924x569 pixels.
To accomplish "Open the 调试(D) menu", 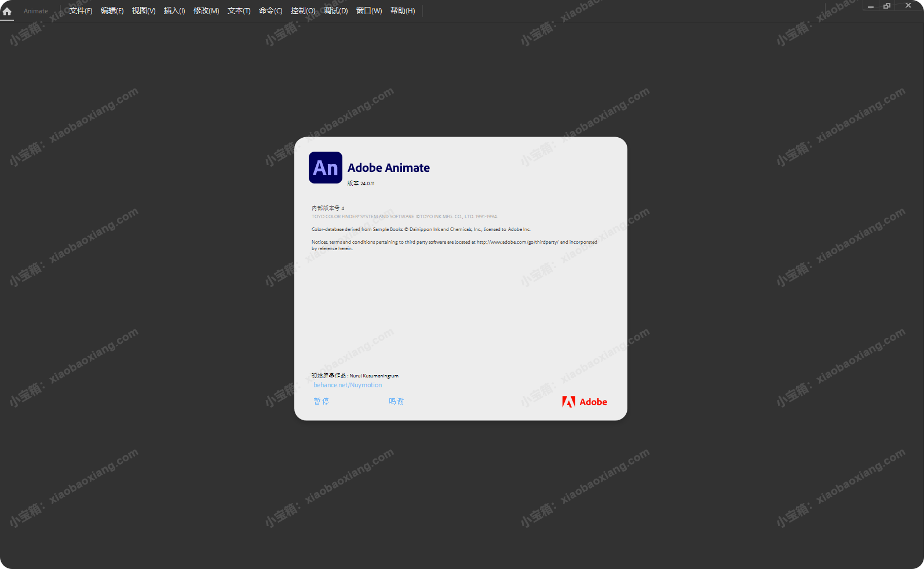I will [335, 11].
